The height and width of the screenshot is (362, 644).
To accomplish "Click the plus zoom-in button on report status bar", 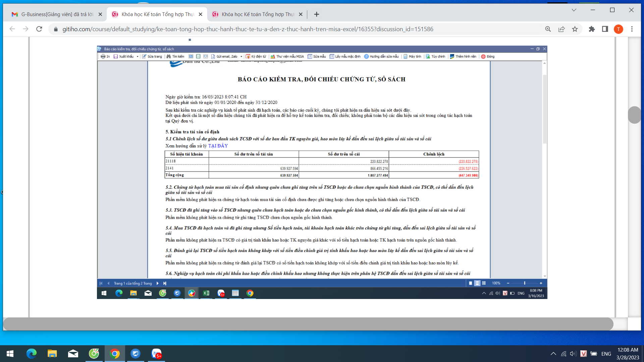I will click(541, 283).
